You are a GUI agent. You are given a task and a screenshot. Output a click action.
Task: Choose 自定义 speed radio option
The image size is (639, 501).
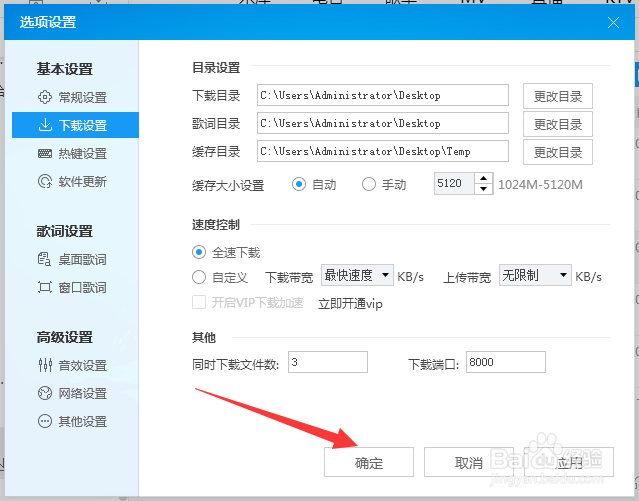pos(199,277)
